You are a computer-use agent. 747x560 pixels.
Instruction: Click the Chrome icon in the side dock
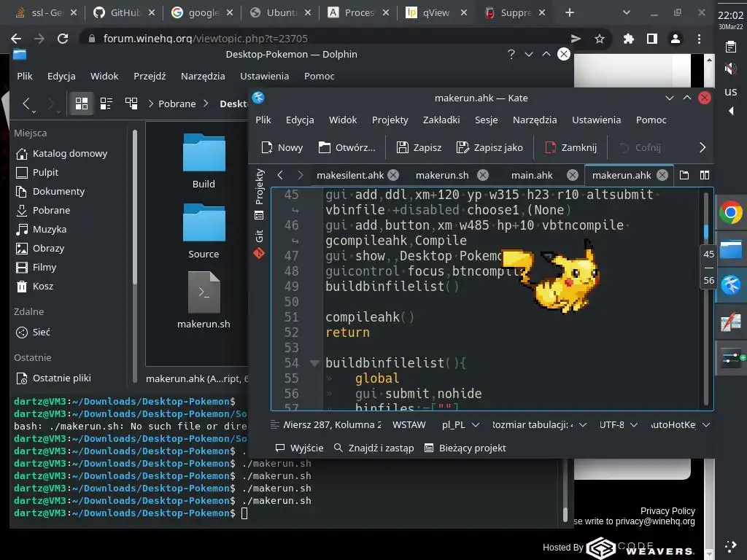point(731,212)
